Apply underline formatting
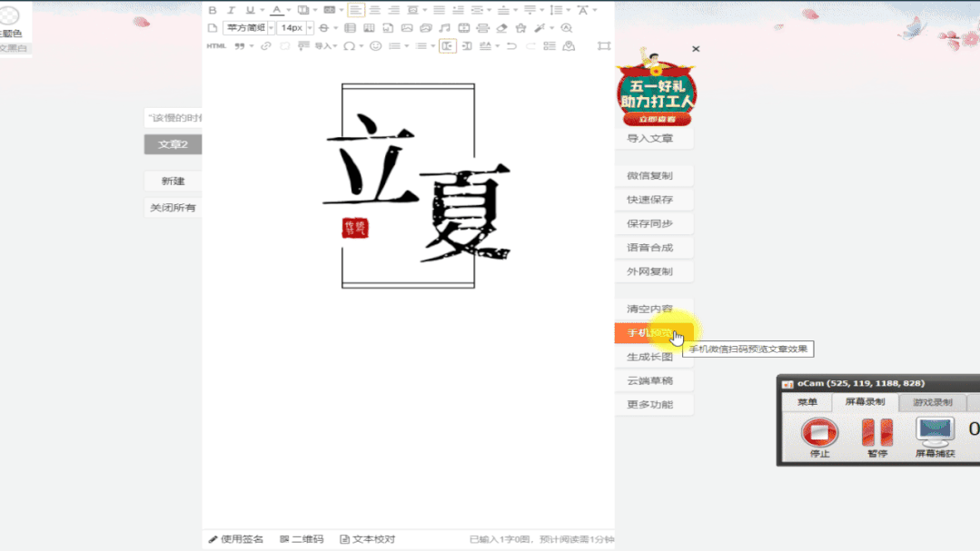This screenshot has height=551, width=980. point(250,10)
